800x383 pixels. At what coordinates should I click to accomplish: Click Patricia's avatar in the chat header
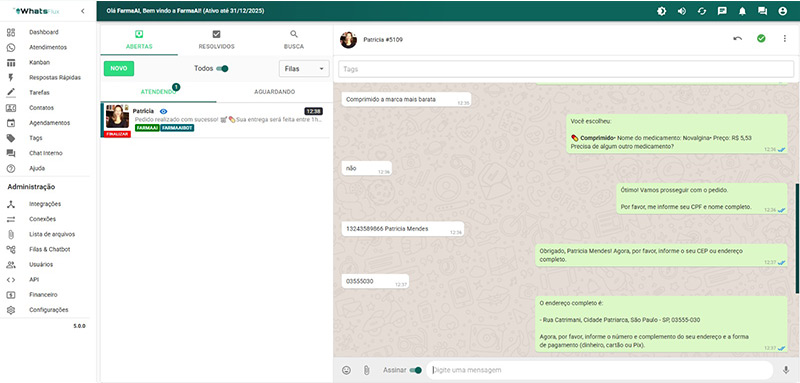tap(348, 40)
